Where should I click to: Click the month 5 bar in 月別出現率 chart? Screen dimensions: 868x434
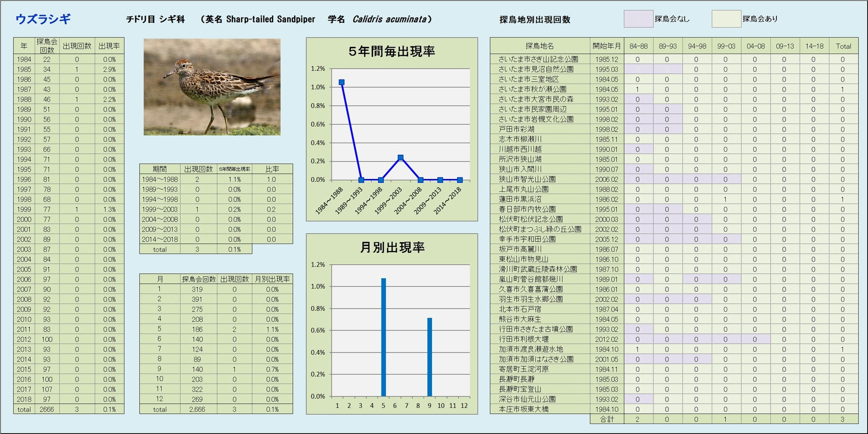(383, 337)
